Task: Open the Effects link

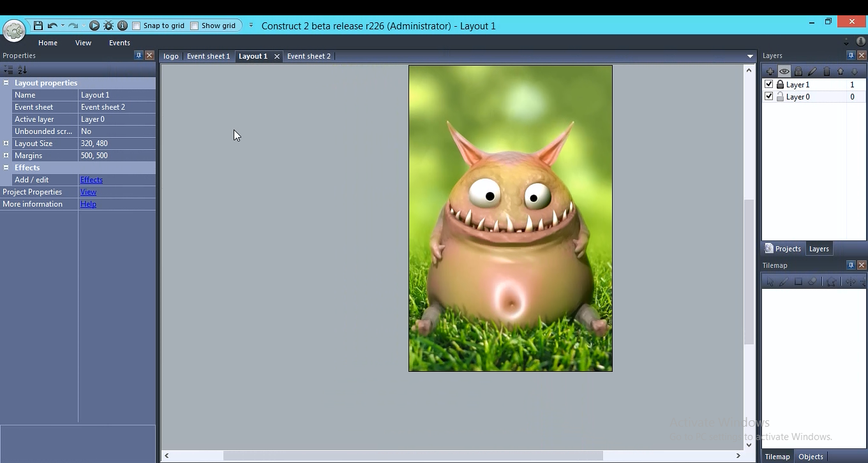Action: 91,180
